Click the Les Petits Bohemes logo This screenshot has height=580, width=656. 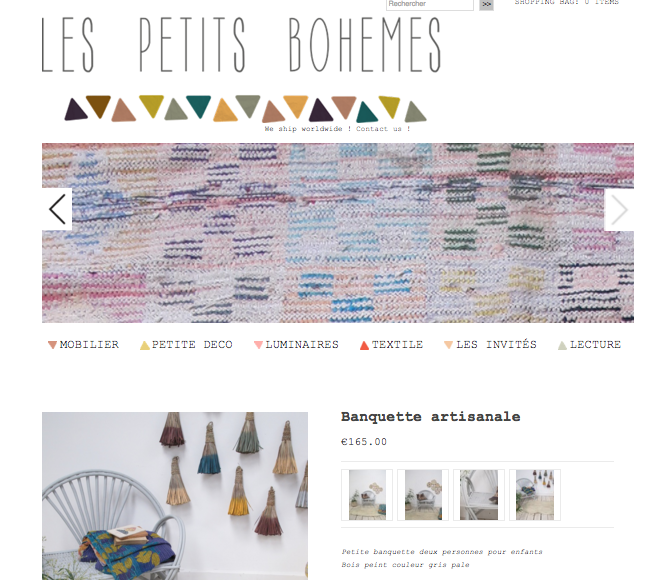241,45
